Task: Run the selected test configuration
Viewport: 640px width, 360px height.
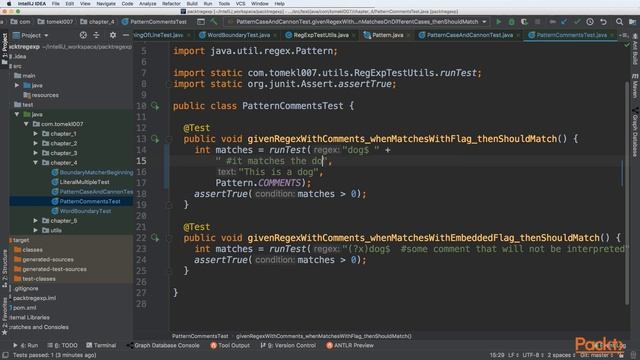Action: pyautogui.click(x=498, y=22)
